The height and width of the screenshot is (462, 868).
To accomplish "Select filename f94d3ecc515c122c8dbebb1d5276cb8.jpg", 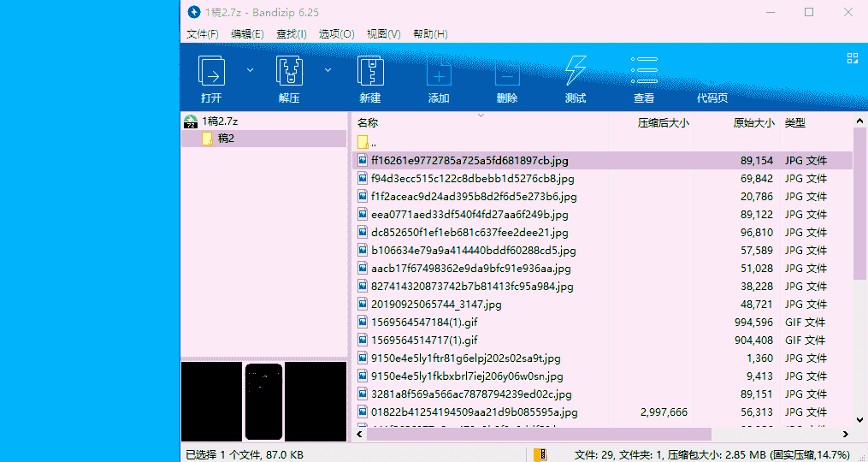I will tap(473, 178).
